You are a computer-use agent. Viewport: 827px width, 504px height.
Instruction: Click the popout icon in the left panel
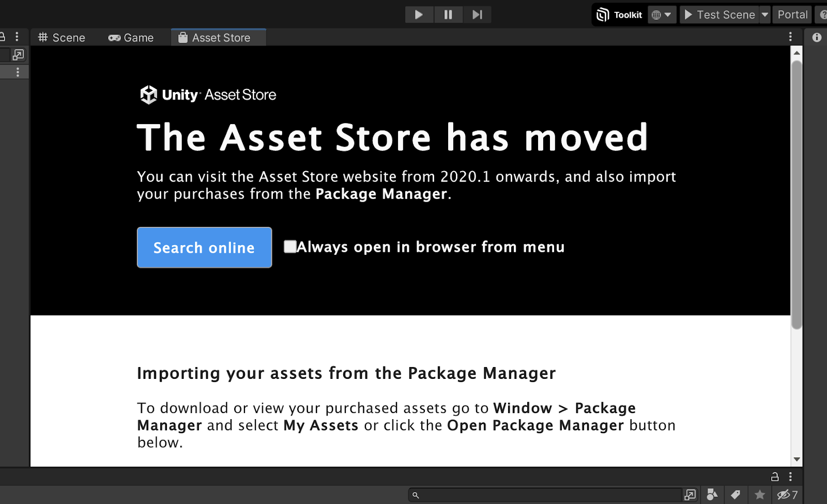click(x=18, y=55)
